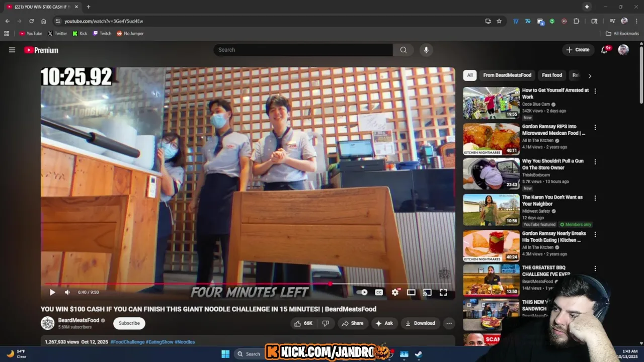Enter fullscreen mode
Screen dimensions: 644x362
click(x=443, y=292)
